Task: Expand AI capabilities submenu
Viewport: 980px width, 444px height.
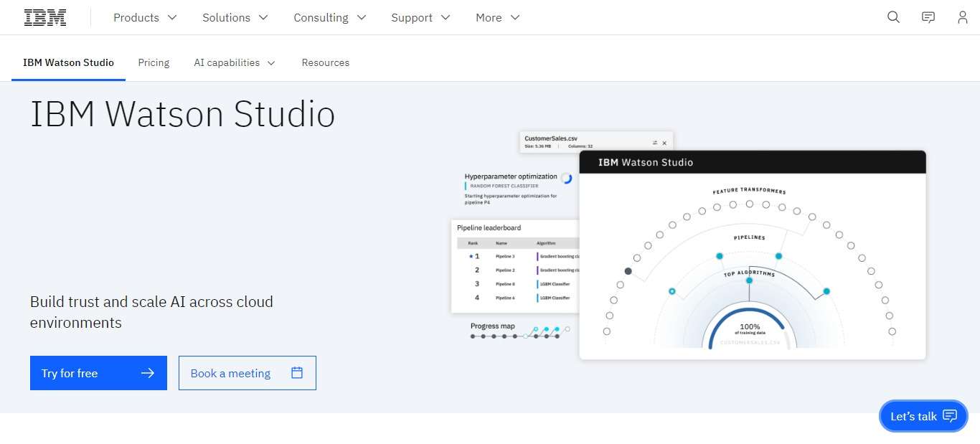Action: [x=235, y=62]
